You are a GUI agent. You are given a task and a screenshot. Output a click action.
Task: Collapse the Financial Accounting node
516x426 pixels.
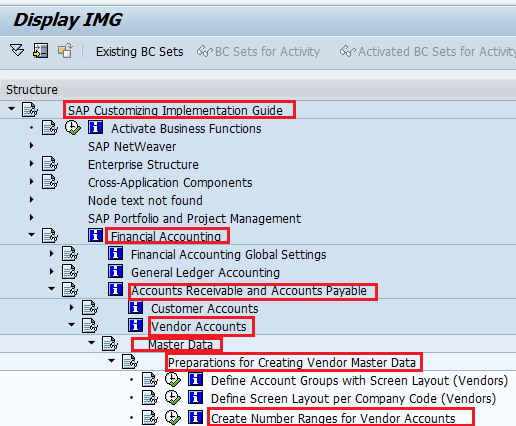pos(32,235)
